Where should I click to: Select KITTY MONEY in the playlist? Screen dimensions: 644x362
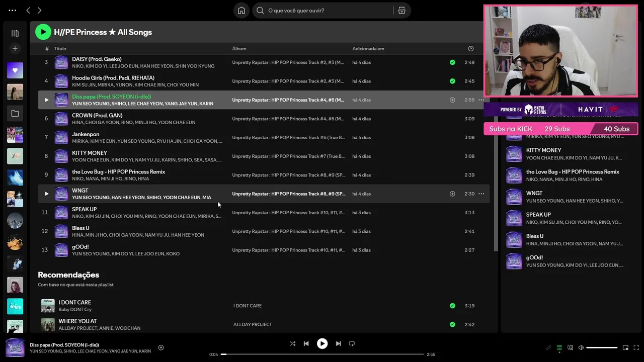click(90, 153)
